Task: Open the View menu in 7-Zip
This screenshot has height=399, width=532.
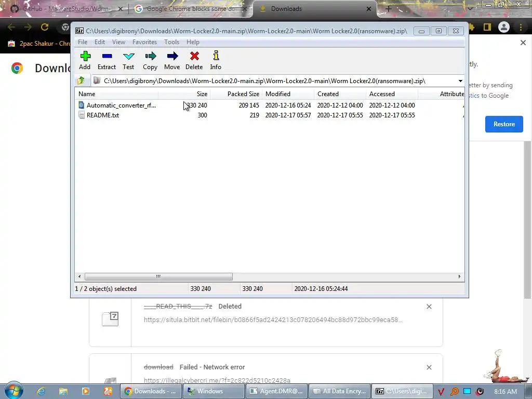Action: (118, 42)
